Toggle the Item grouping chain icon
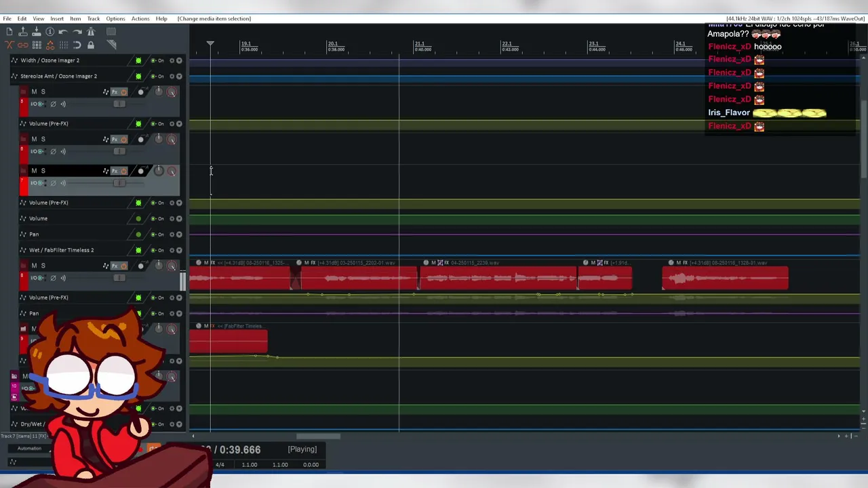 [x=22, y=45]
